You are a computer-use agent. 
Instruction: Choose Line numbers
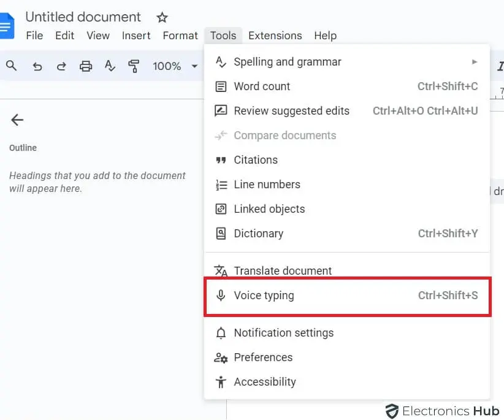coord(347,185)
